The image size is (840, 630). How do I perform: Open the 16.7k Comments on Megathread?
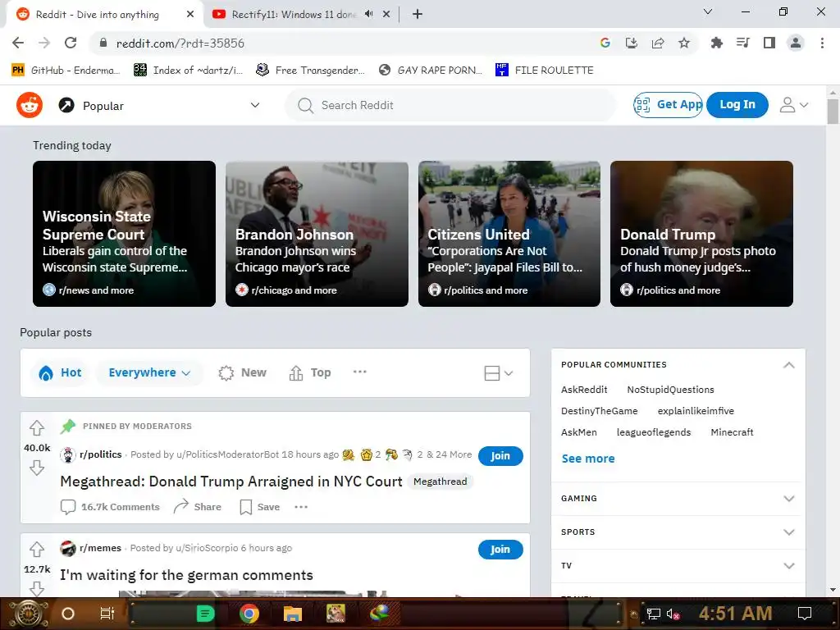[x=110, y=507]
